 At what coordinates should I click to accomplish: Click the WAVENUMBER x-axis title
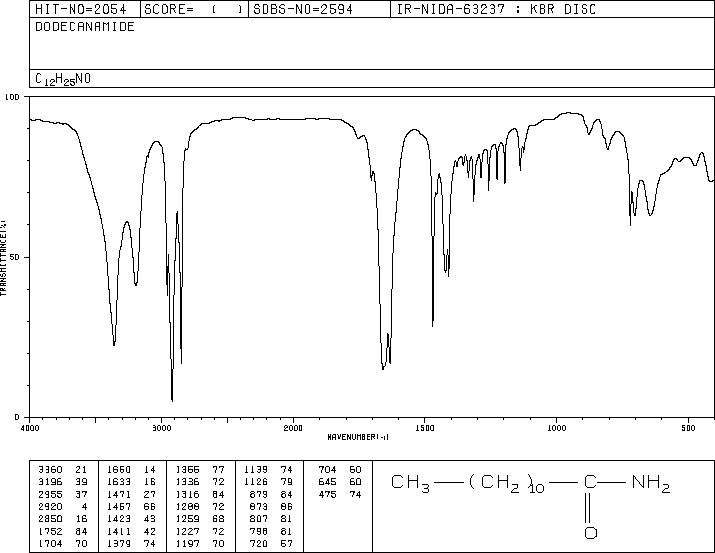(x=358, y=437)
